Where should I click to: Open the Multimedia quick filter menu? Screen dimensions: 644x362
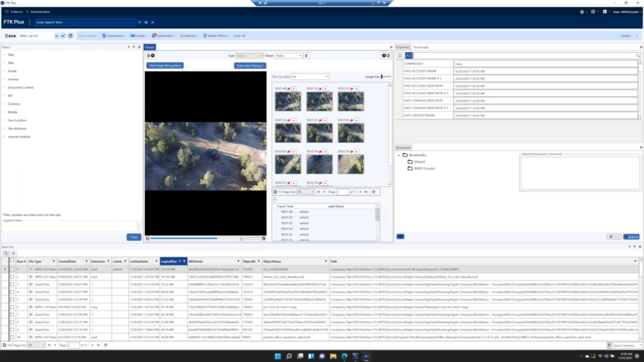[x=163, y=36]
